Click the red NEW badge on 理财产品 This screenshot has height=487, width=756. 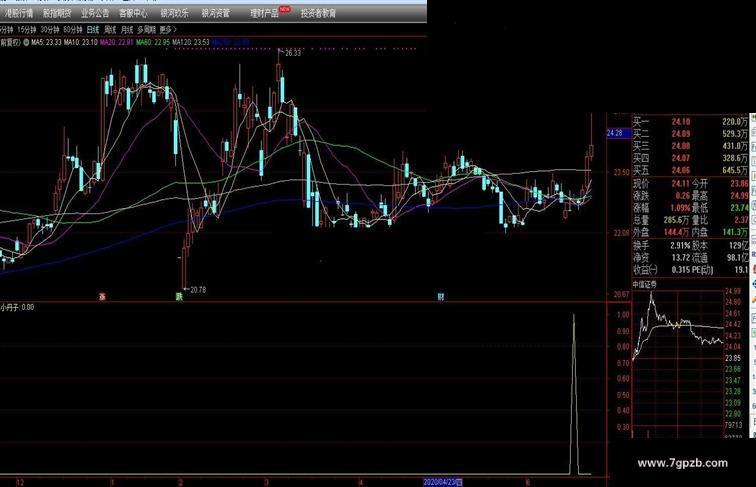click(x=285, y=9)
